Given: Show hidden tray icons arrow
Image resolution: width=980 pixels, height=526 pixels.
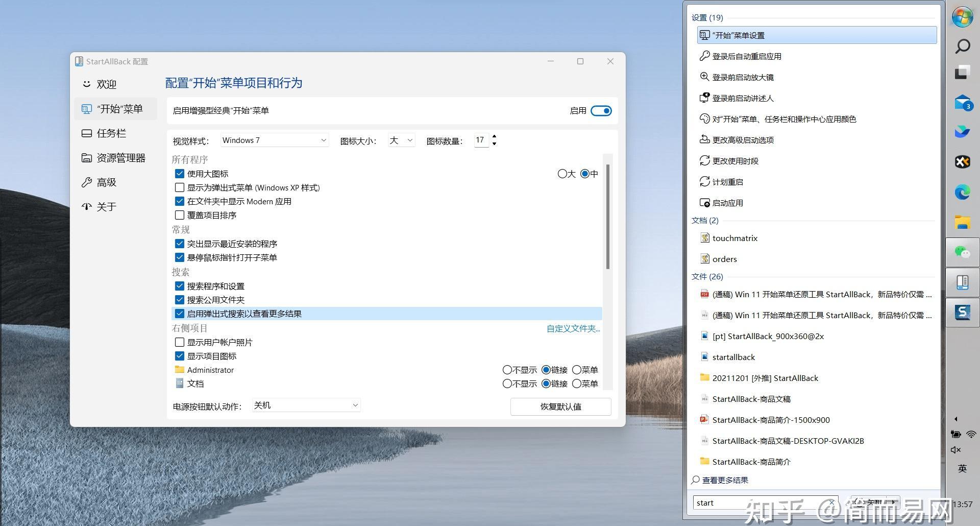Looking at the screenshot, I should pos(955,419).
